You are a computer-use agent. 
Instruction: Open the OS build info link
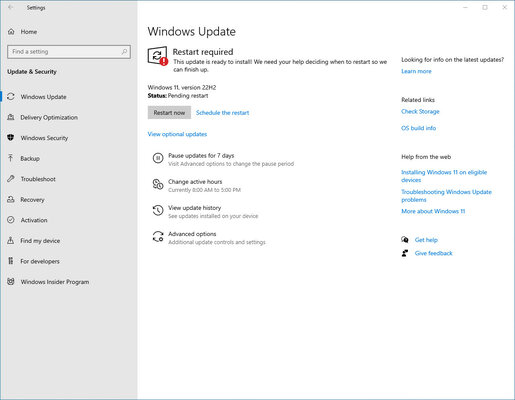click(x=419, y=128)
